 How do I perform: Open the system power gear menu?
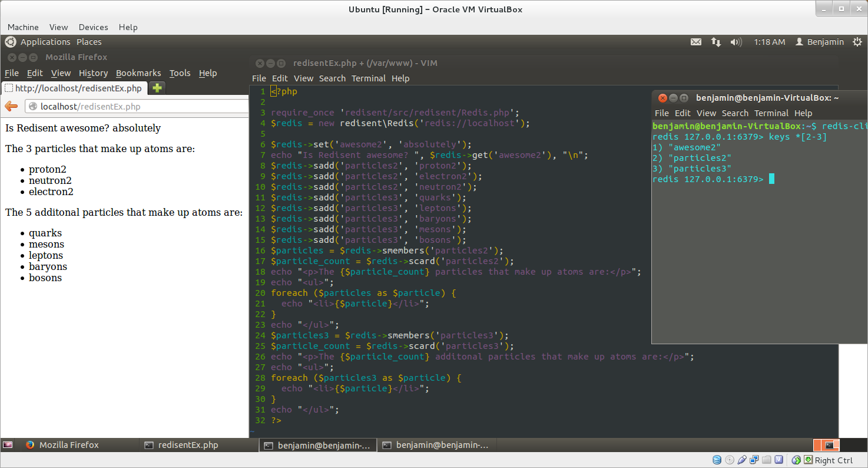coord(857,42)
